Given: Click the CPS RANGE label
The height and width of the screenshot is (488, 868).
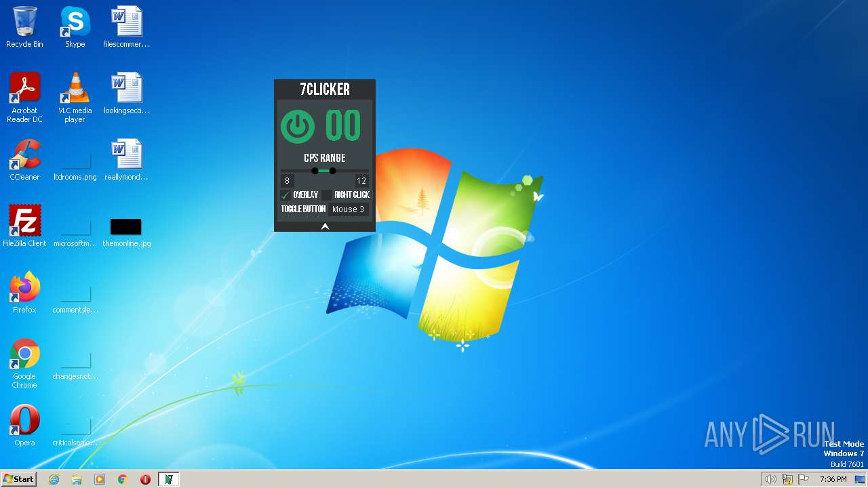Looking at the screenshot, I should click(x=325, y=158).
